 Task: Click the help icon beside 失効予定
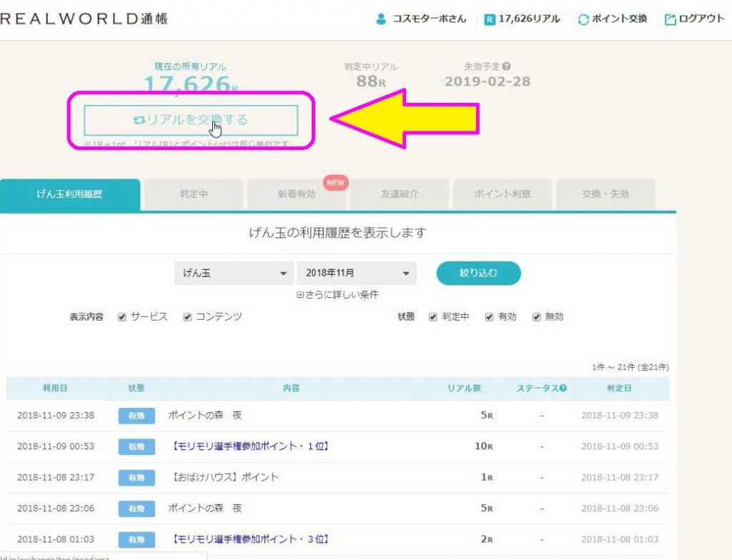[x=507, y=66]
